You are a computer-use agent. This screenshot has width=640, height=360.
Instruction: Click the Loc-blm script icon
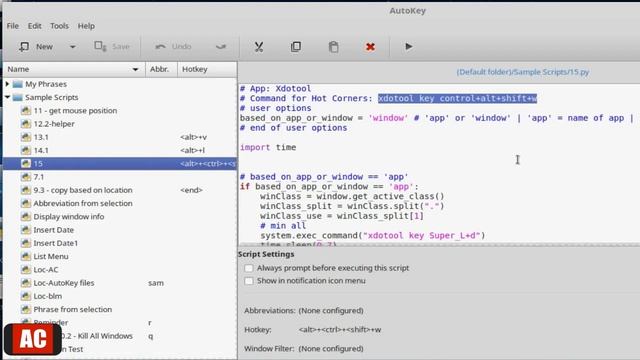click(26, 296)
